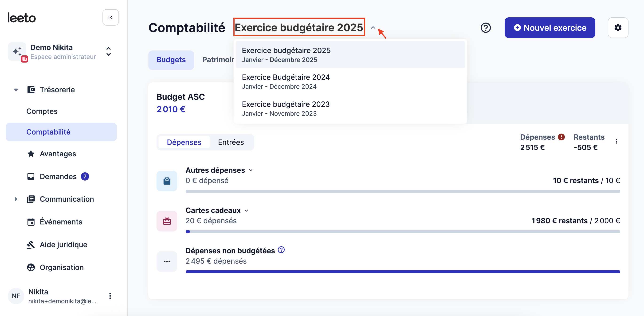Screen dimensions: 644x316
Task: Switch to the Budgets tab
Action: tap(171, 60)
